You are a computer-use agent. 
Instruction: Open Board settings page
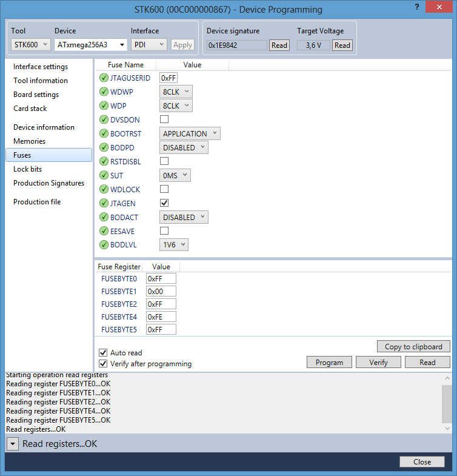(36, 95)
